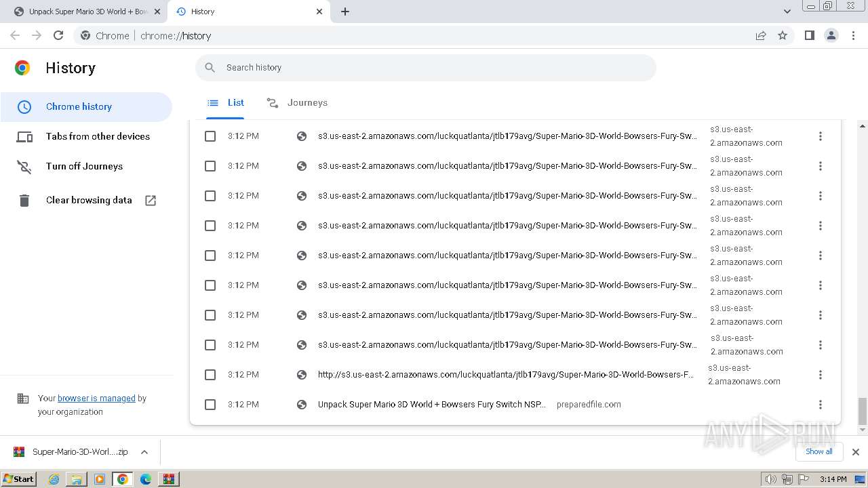Share this page via the address bar icon
Screen dimensions: 868x488
761,35
